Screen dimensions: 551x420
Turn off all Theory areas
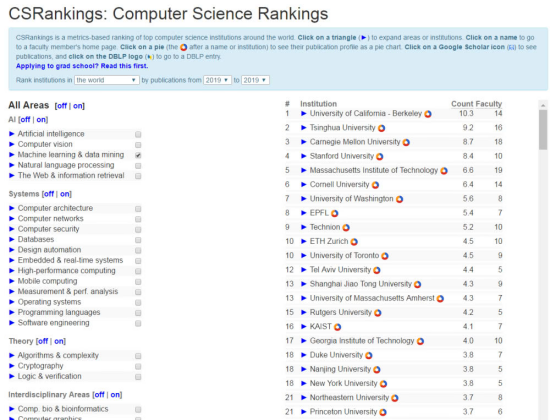(43, 341)
